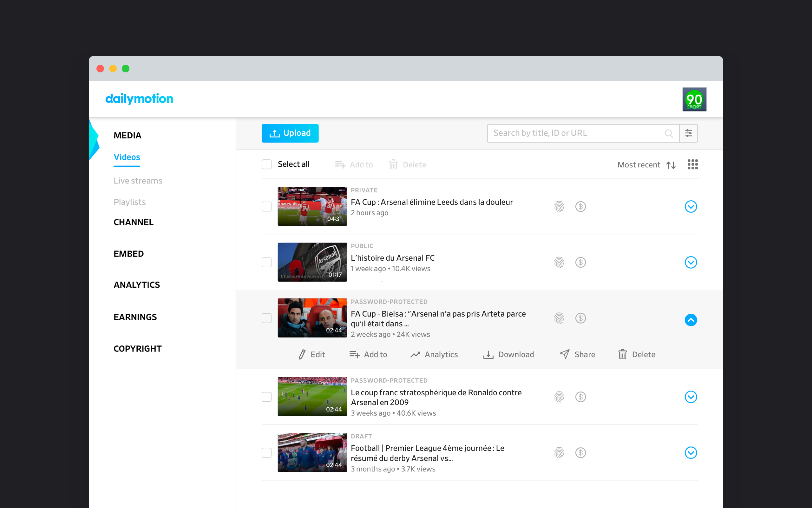Click the search magnifier icon
The width and height of the screenshot is (812, 508).
(669, 133)
